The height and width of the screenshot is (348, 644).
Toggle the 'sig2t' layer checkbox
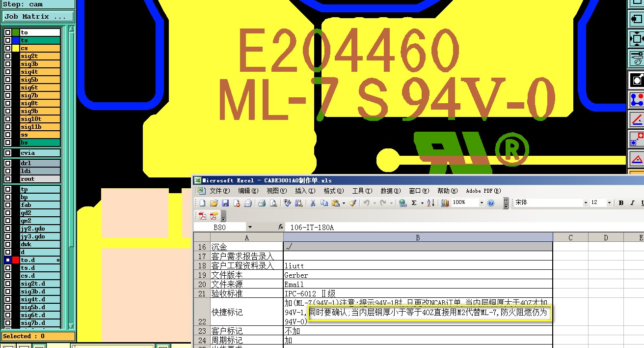(x=8, y=56)
